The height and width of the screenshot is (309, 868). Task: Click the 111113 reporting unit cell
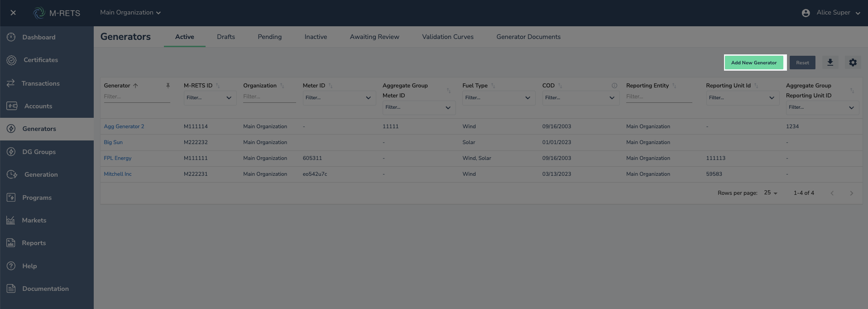pos(716,158)
